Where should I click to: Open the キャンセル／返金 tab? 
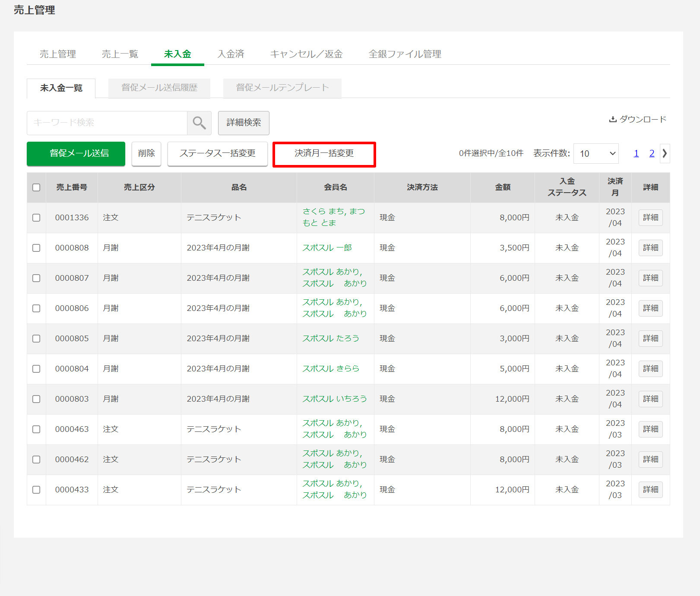point(307,54)
